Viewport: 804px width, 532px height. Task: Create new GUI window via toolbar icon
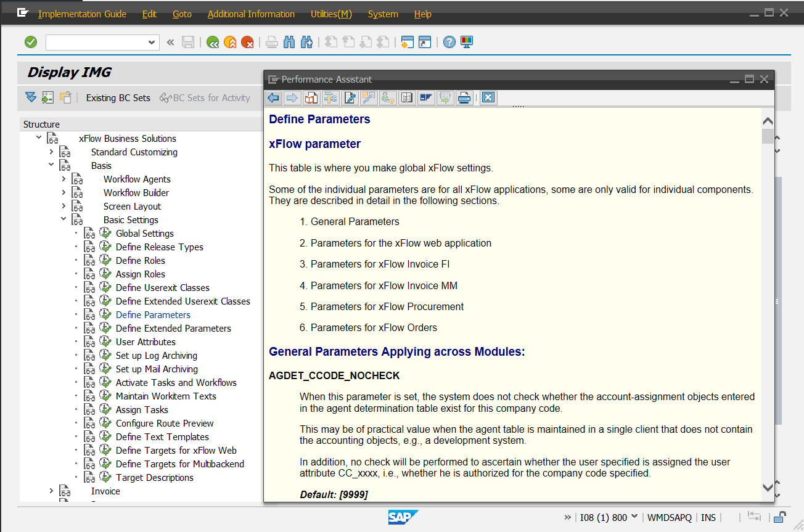(x=407, y=42)
